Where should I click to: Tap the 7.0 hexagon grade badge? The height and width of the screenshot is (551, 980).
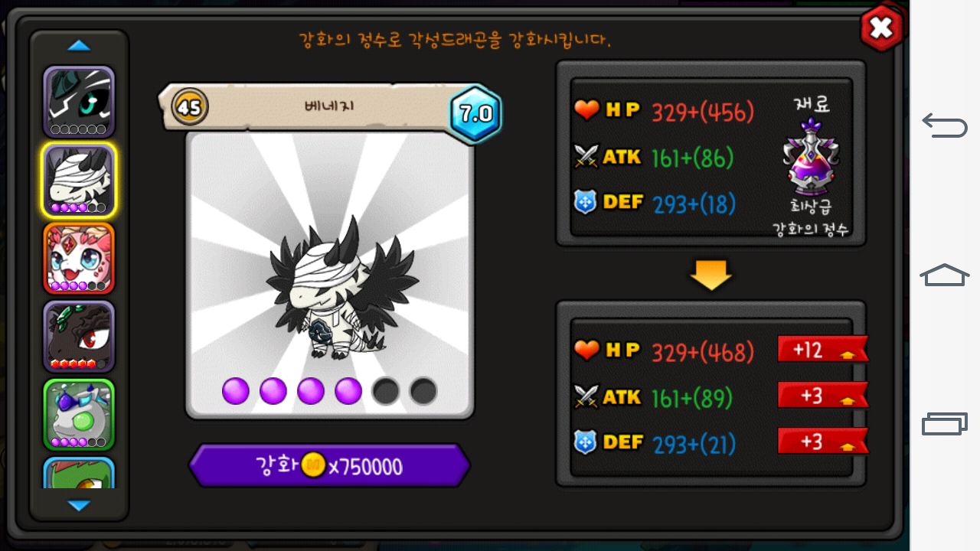point(475,114)
